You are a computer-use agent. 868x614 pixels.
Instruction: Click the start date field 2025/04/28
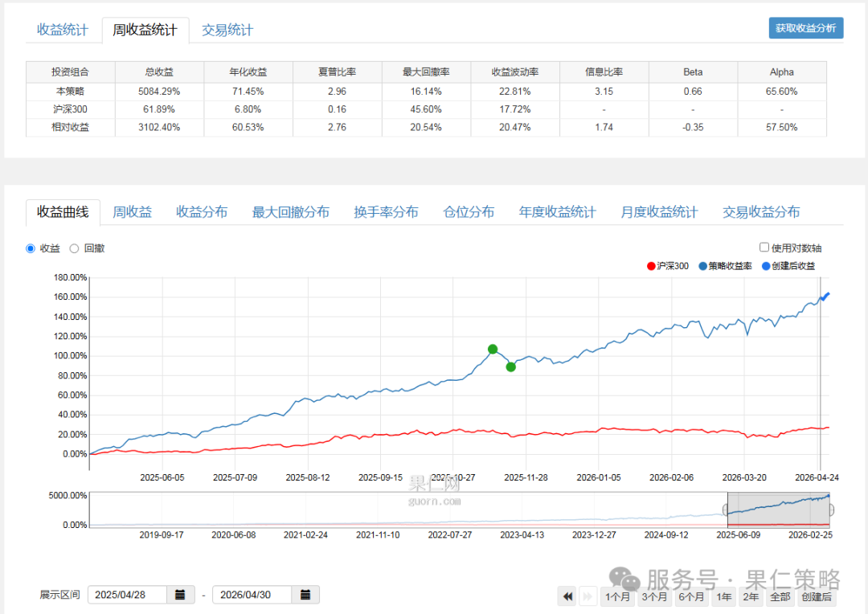click(127, 595)
